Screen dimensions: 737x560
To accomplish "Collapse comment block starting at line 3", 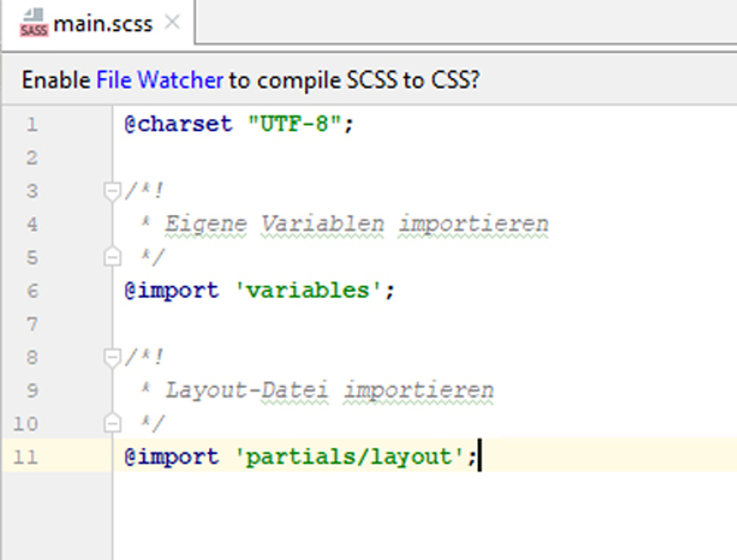I will [112, 190].
